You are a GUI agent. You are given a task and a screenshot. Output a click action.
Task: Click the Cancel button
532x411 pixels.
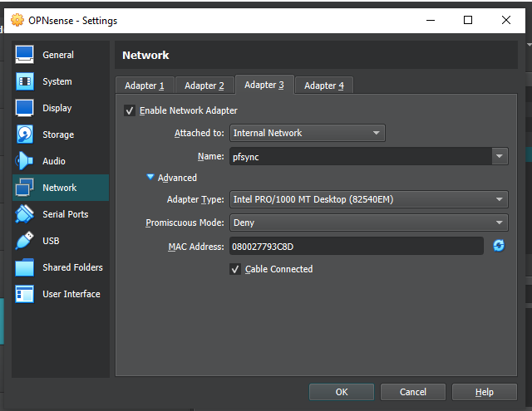point(413,392)
